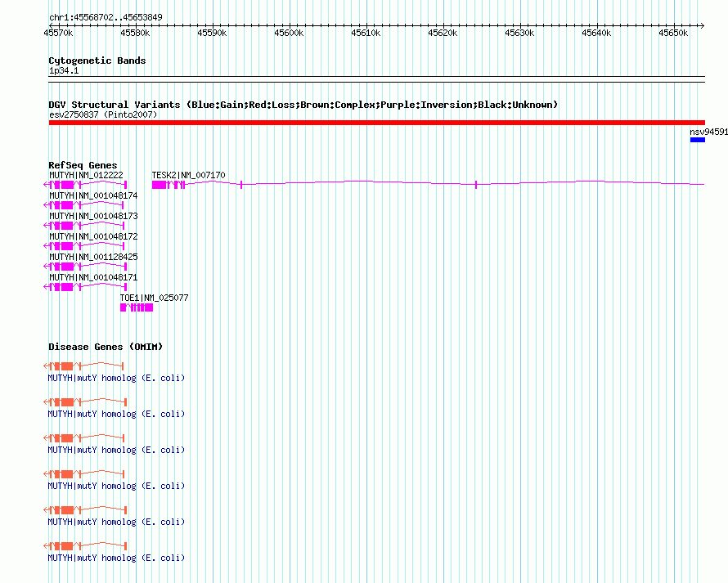Select the DGV Structural Variants track title

point(303,105)
